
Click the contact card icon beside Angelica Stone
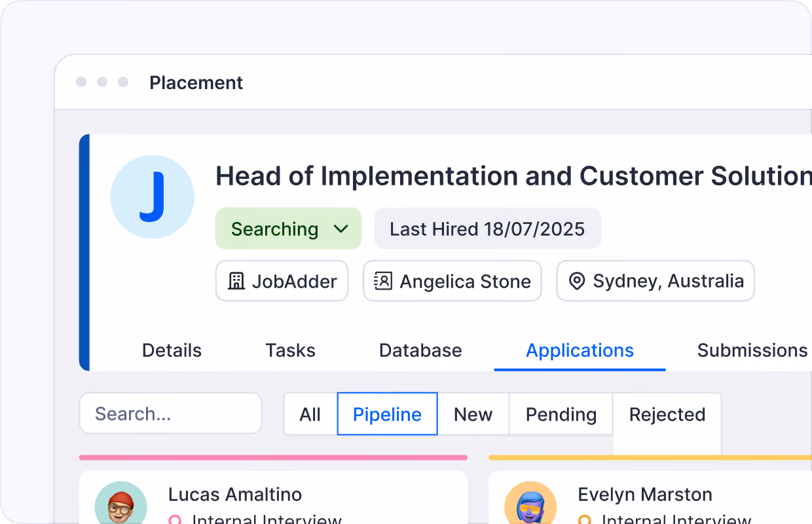(382, 281)
